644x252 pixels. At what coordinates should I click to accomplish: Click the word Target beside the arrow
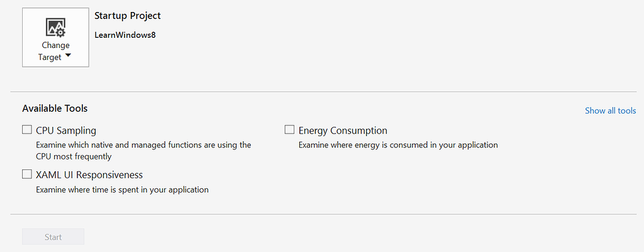[x=50, y=57]
